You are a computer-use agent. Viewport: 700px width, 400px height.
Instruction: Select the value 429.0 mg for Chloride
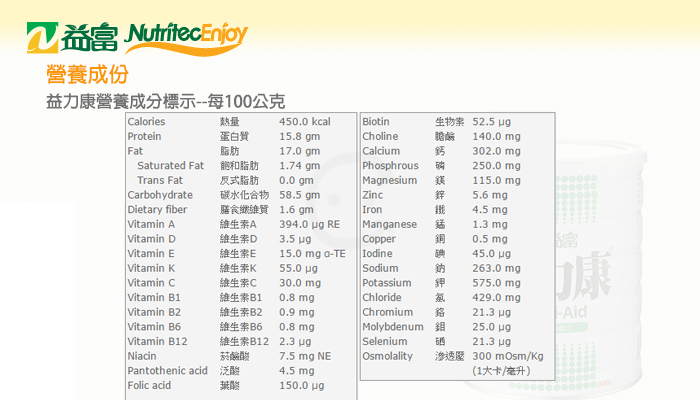click(496, 297)
